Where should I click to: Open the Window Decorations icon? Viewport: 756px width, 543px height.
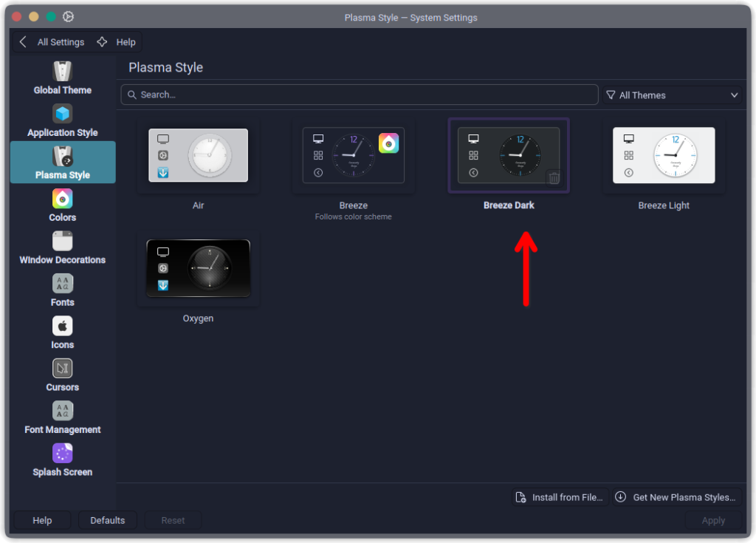point(62,242)
